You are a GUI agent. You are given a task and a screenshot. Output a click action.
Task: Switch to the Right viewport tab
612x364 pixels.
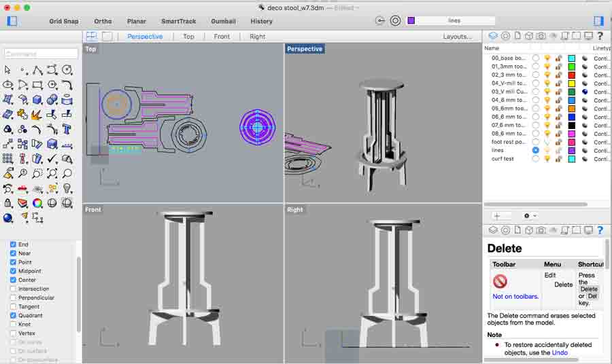click(x=257, y=37)
